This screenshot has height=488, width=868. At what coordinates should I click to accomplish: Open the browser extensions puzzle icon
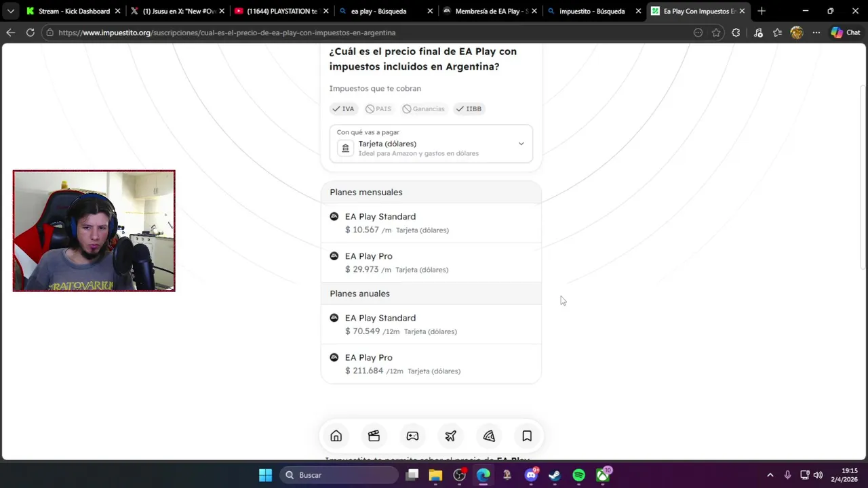736,33
